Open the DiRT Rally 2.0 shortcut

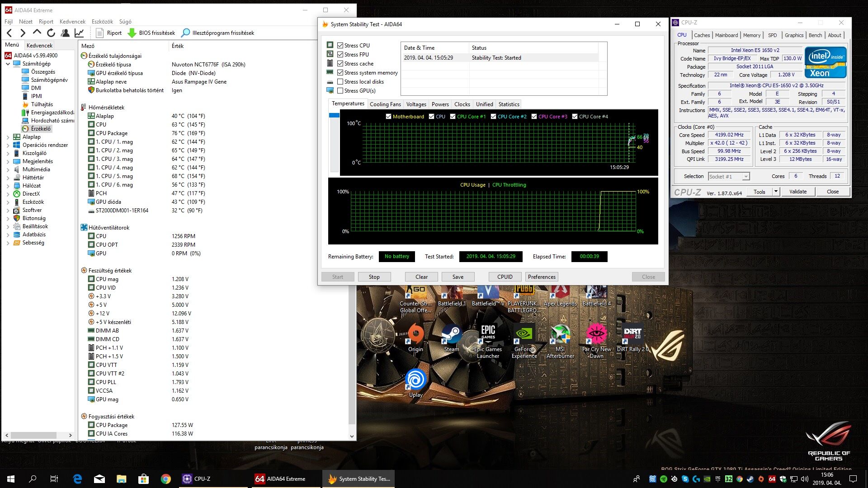pyautogui.click(x=632, y=338)
